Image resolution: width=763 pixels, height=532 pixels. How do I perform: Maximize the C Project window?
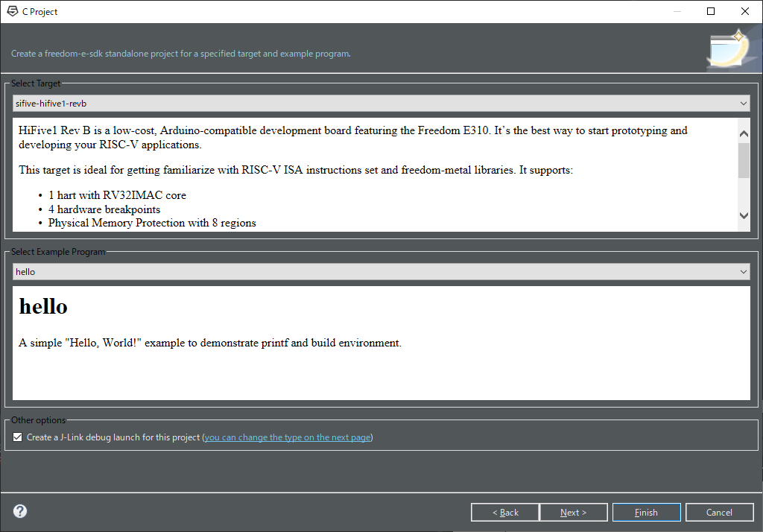711,11
